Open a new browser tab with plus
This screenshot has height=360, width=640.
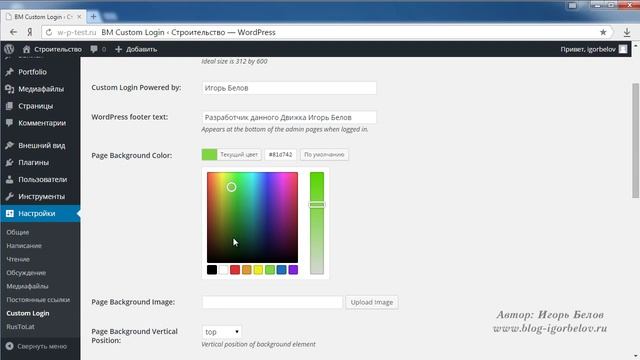[x=93, y=17]
